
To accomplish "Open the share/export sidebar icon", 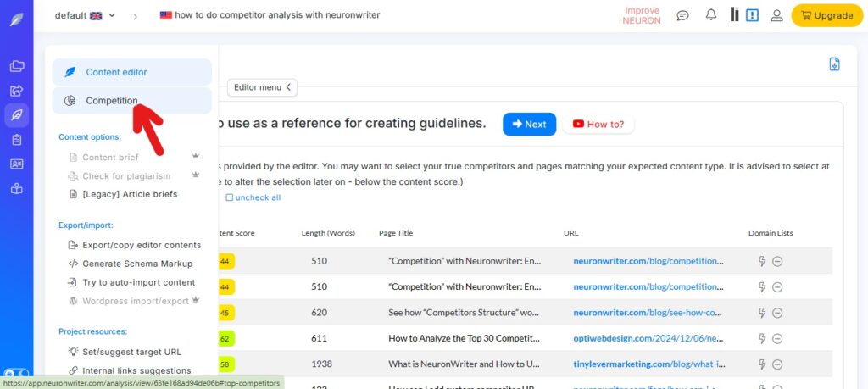I will pyautogui.click(x=17, y=91).
